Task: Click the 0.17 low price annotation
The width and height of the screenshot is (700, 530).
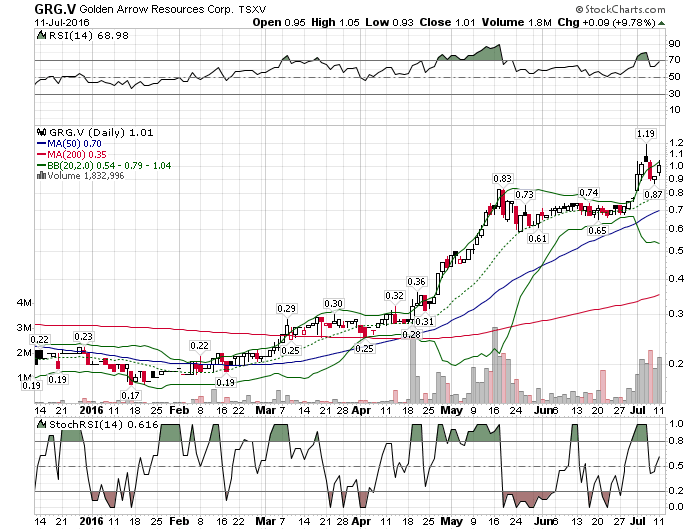Action: point(130,395)
